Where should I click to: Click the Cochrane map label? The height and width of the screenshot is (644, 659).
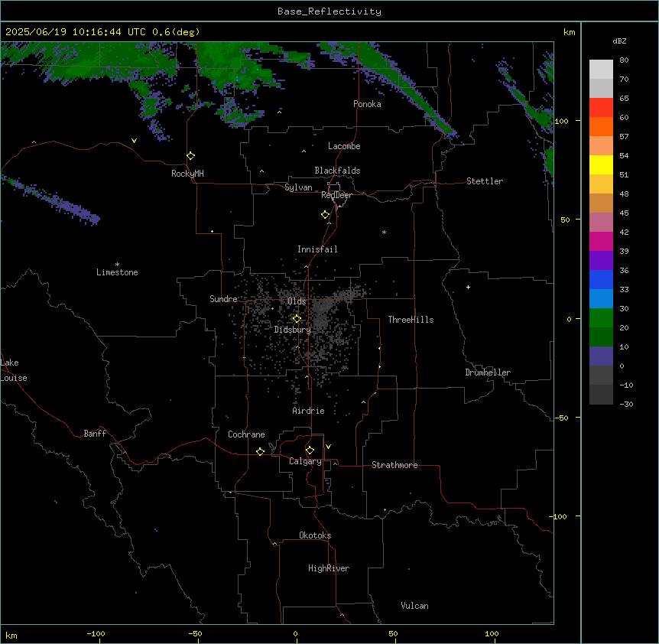(x=246, y=434)
